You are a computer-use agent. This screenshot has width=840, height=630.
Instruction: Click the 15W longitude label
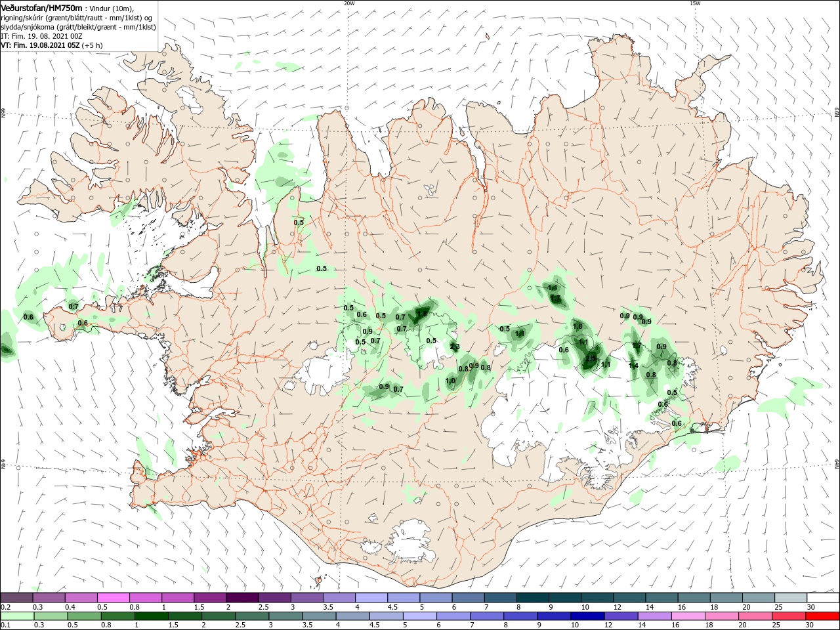694,3
